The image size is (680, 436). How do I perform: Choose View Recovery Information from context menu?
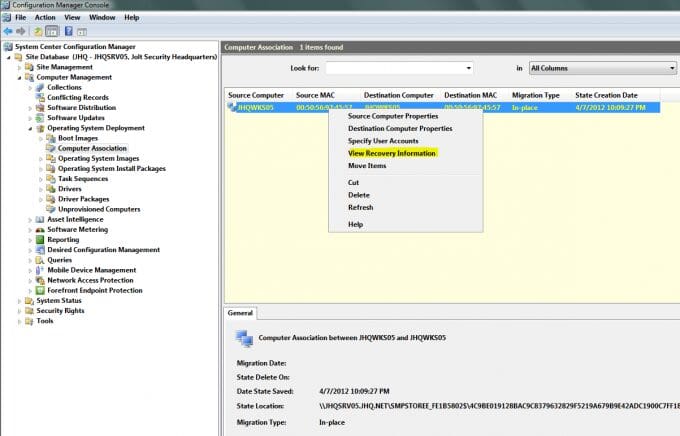pyautogui.click(x=391, y=153)
